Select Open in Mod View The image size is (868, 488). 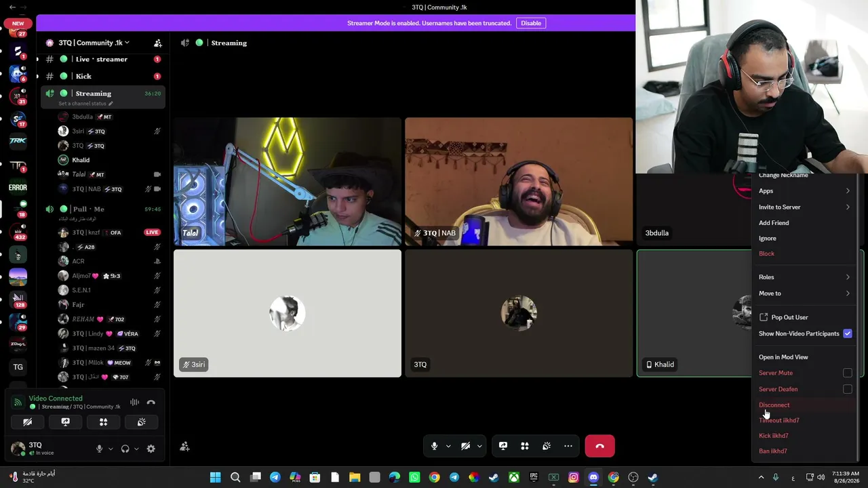804,357
